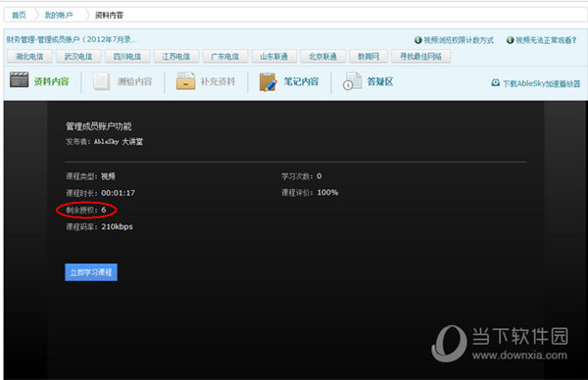
Task: Click the 立即学习课程 button
Action: pos(91,272)
